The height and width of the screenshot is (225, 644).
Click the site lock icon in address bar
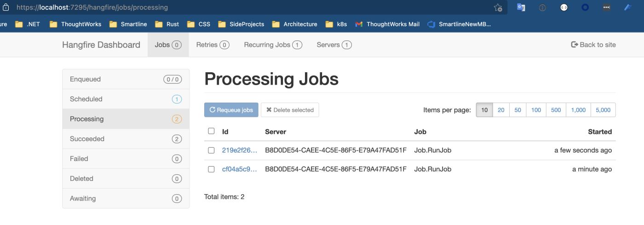[x=6, y=7]
